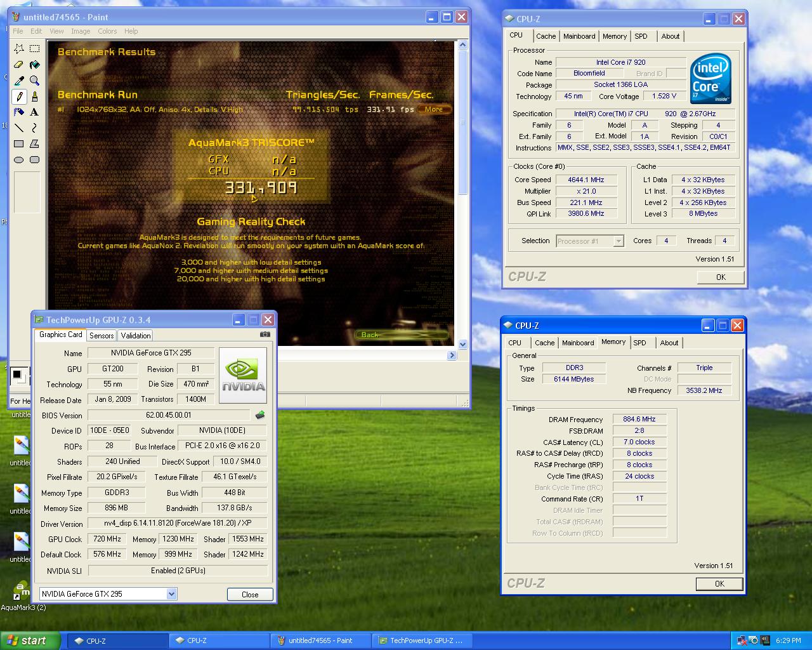The height and width of the screenshot is (650, 812).
Task: Click the Windows start button
Action: 30,640
